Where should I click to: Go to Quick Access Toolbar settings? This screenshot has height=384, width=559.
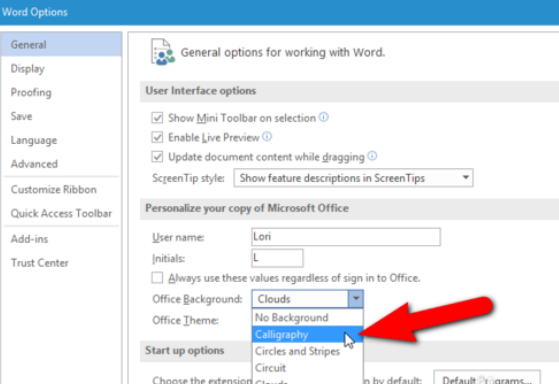pyautogui.click(x=61, y=213)
